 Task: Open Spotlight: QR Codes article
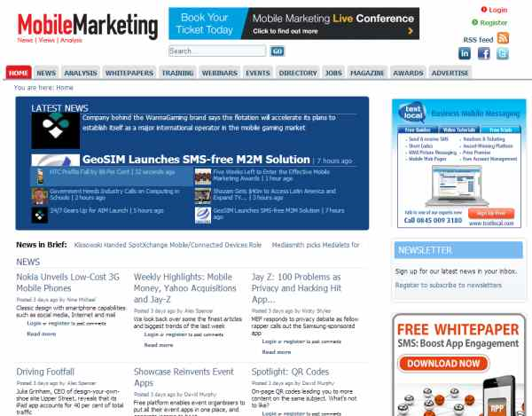(290, 372)
